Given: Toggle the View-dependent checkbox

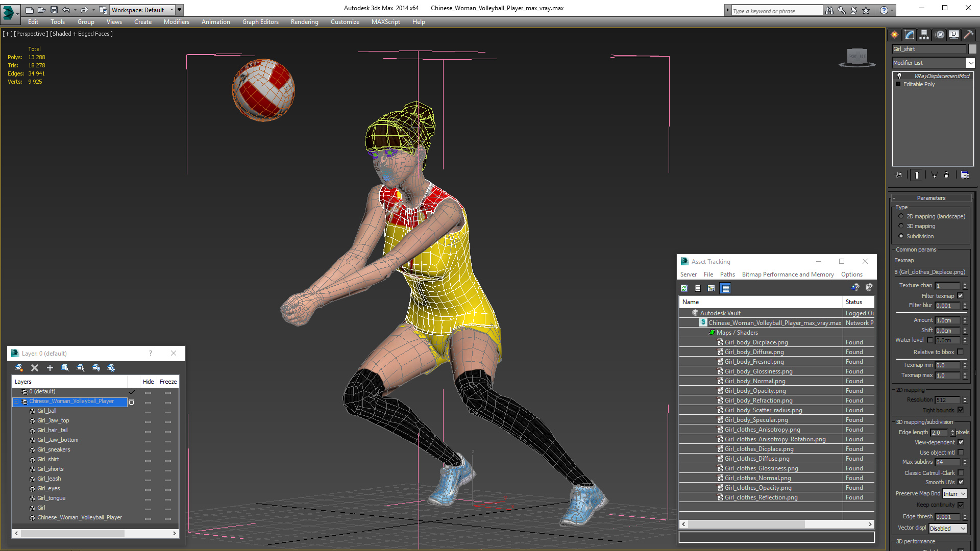Looking at the screenshot, I should (x=961, y=442).
